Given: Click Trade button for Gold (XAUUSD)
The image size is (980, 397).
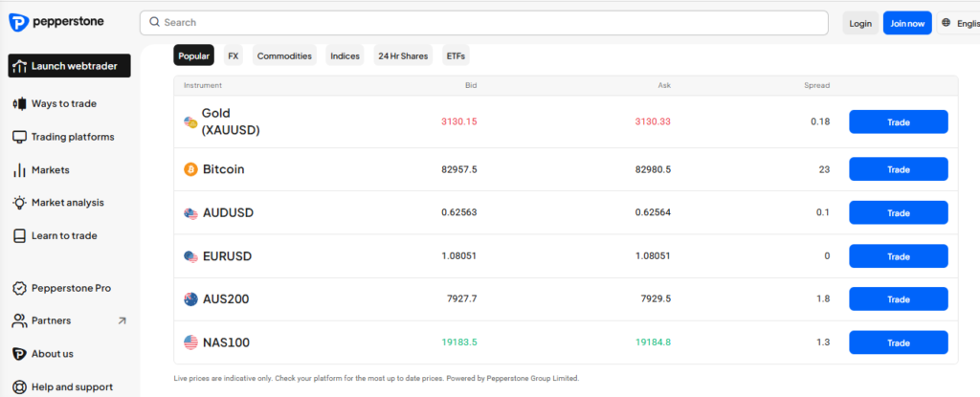Looking at the screenshot, I should 898,121.
